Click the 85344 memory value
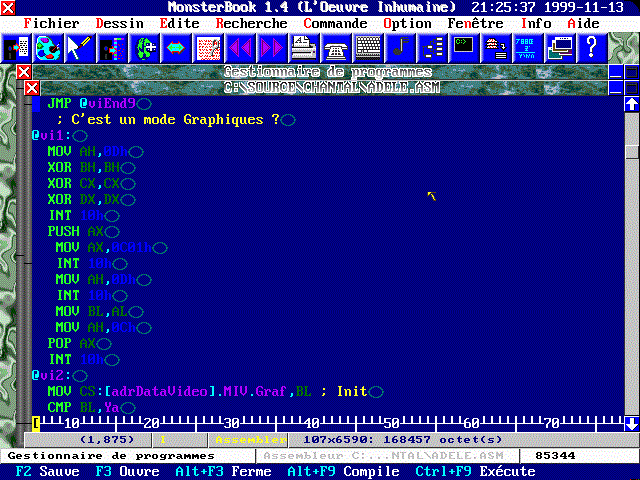The image size is (640, 480). (x=555, y=456)
